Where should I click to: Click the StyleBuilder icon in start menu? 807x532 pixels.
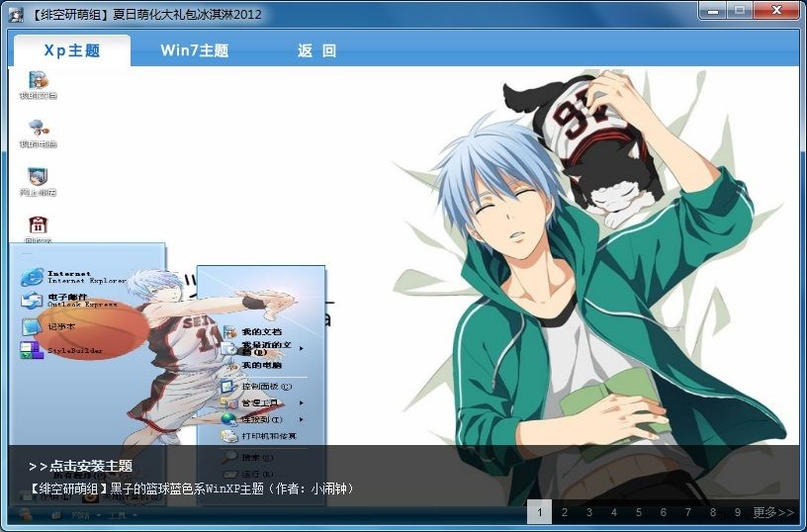coord(33,349)
